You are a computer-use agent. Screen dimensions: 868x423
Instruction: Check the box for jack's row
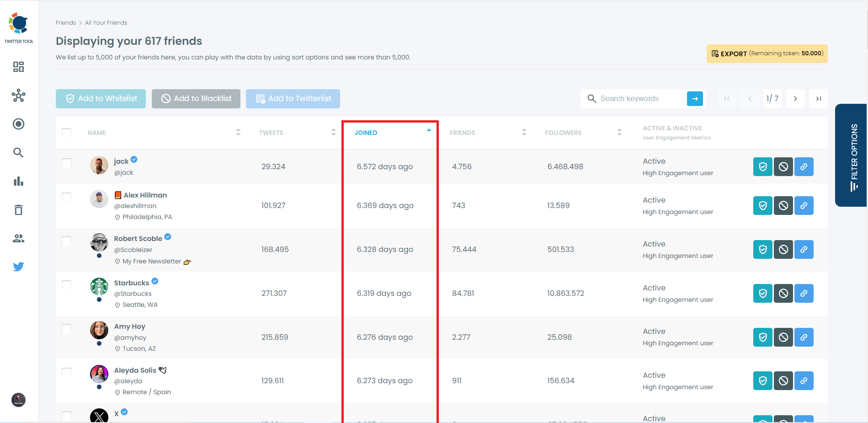(67, 163)
